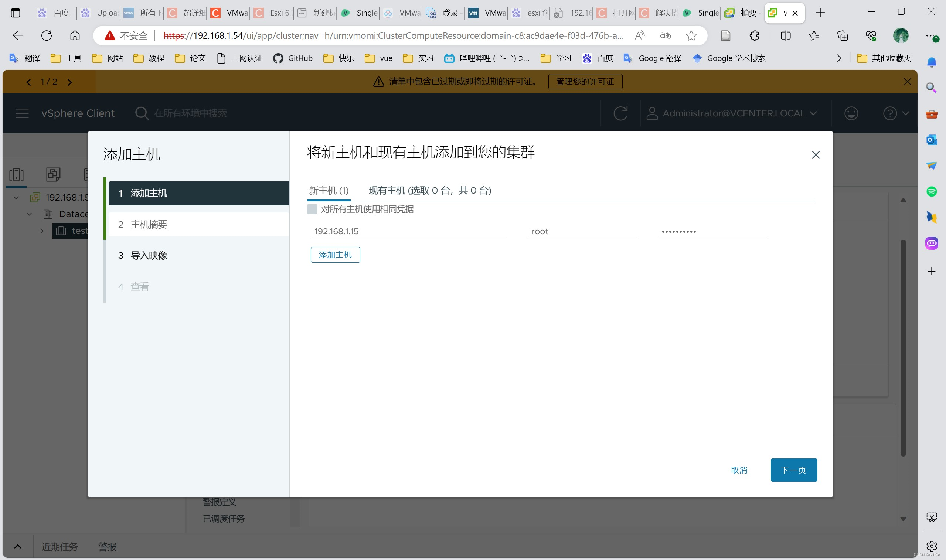Go to next notification arrow

(69, 82)
